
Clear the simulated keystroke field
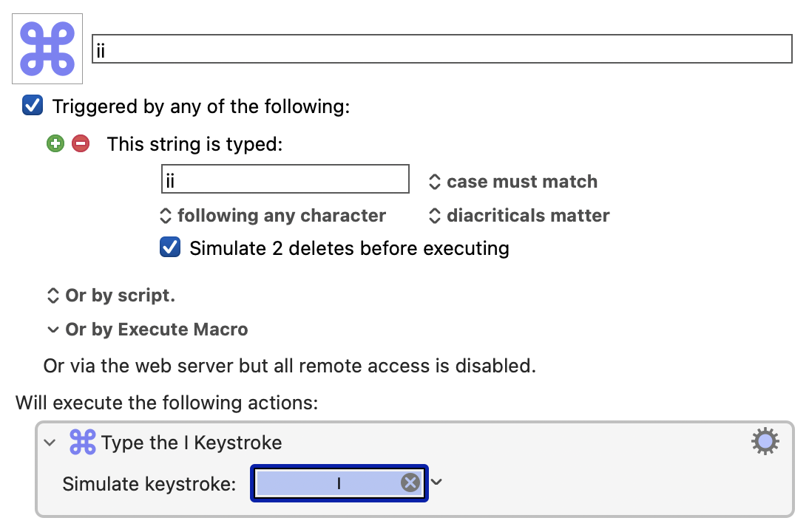click(410, 483)
